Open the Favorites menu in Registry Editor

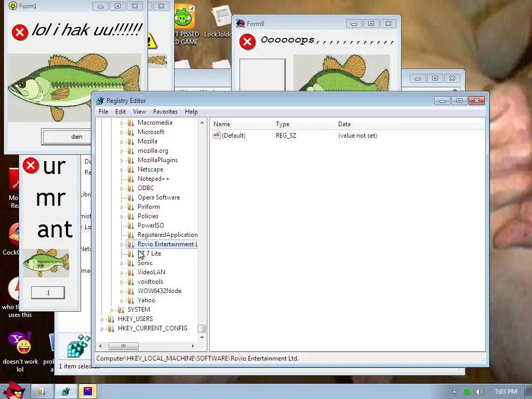[x=165, y=112]
